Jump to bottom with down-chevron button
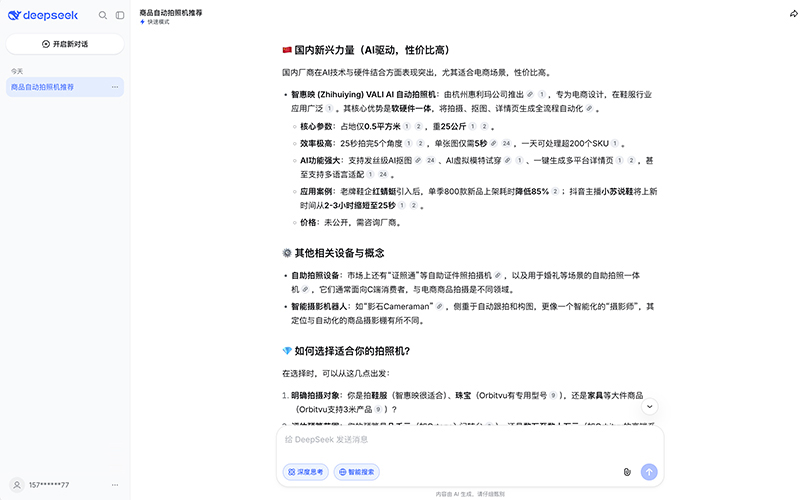The width and height of the screenshot is (800, 500). click(x=649, y=407)
